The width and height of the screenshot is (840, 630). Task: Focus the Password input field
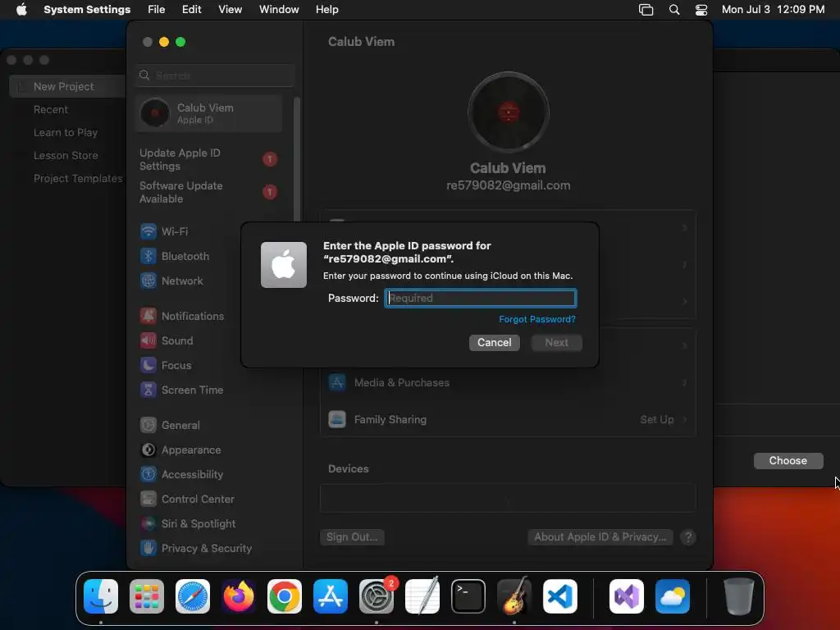[x=481, y=298]
